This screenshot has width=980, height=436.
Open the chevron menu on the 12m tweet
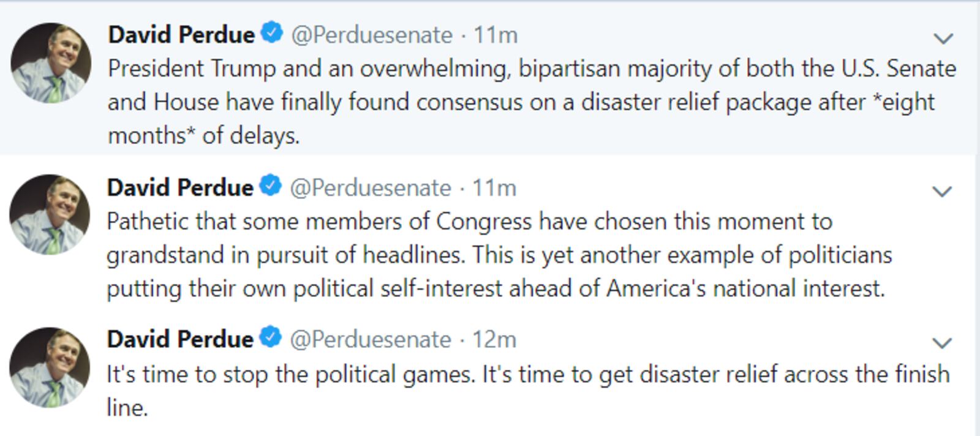pos(942,343)
